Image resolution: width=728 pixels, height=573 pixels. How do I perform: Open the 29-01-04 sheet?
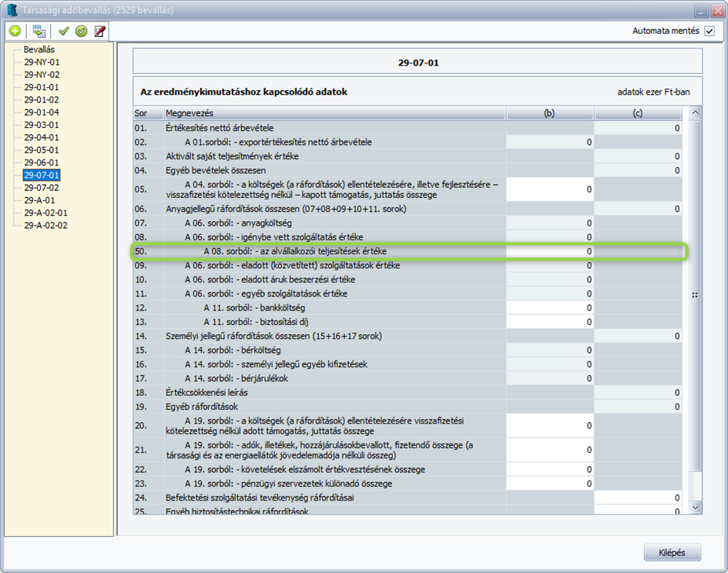click(42, 112)
